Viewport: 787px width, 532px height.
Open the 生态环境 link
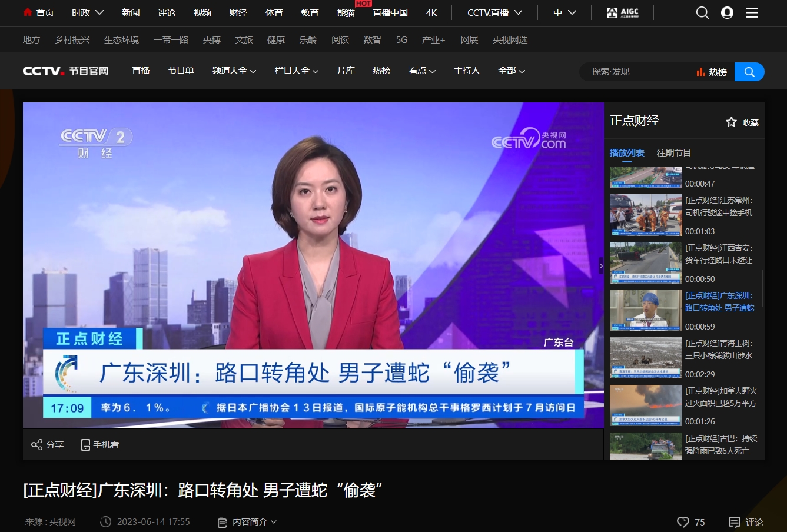(122, 39)
